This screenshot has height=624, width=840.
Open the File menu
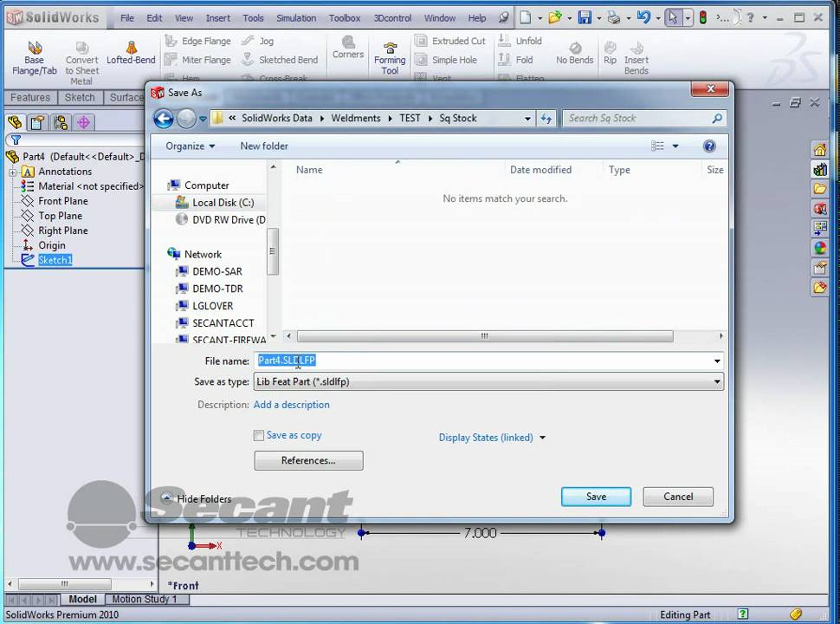(127, 17)
